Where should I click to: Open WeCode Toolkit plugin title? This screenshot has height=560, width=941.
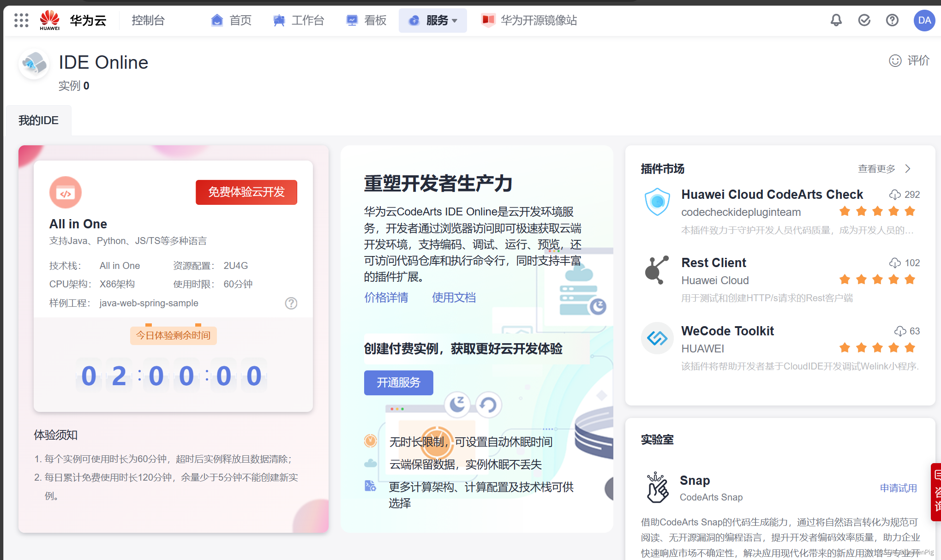[727, 331]
